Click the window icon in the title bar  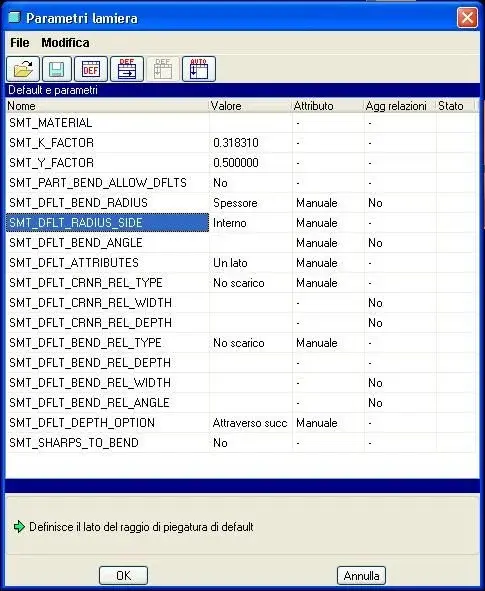(x=14, y=17)
